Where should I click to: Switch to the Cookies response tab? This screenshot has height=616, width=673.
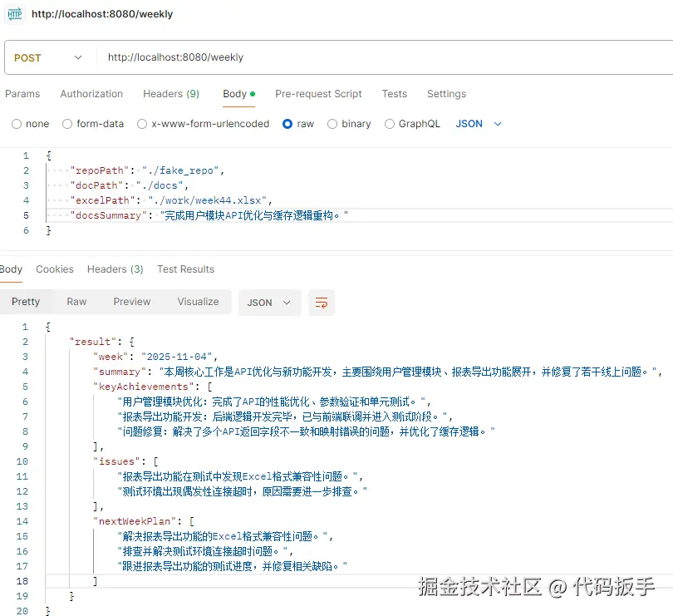(54, 269)
